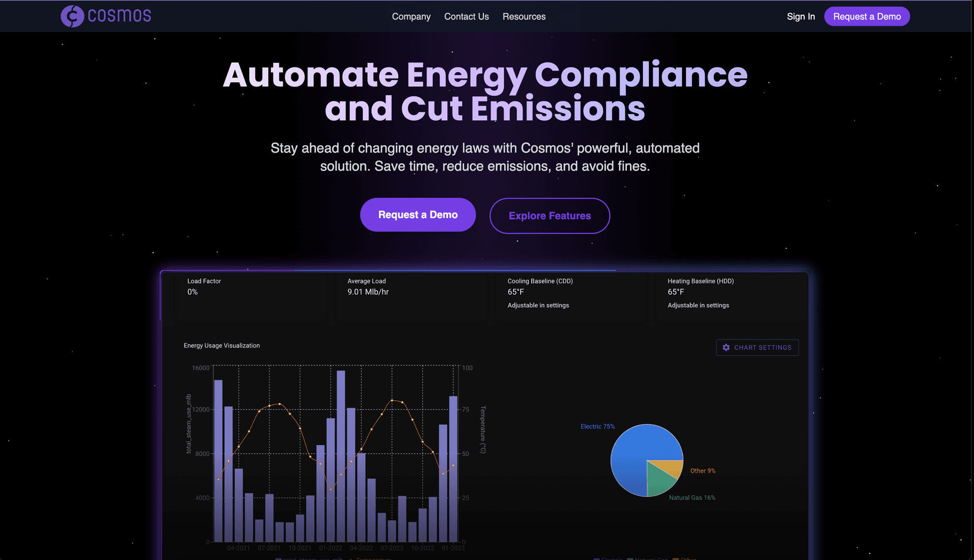Open the CHART SETTINGS button
974x560 pixels.
757,347
